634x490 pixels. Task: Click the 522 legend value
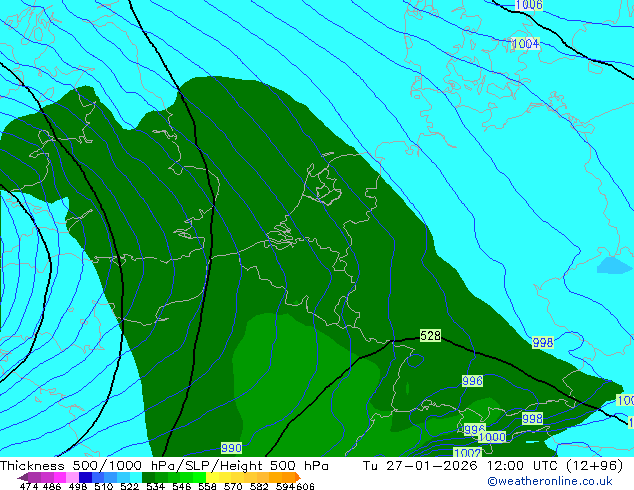(x=129, y=486)
